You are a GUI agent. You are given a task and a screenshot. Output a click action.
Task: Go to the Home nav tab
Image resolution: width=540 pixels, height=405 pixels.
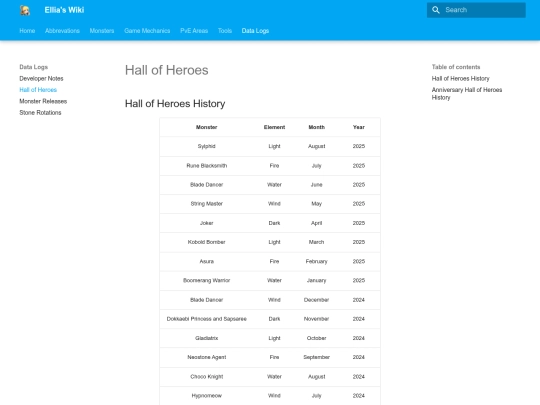27,31
